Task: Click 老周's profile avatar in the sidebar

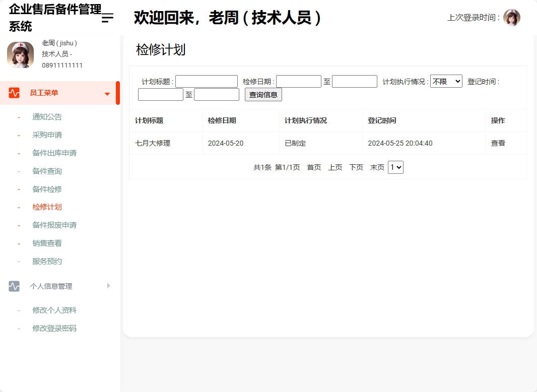Action: point(20,54)
